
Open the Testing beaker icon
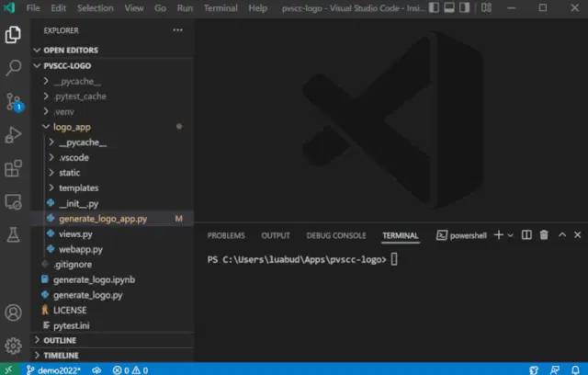click(13, 234)
